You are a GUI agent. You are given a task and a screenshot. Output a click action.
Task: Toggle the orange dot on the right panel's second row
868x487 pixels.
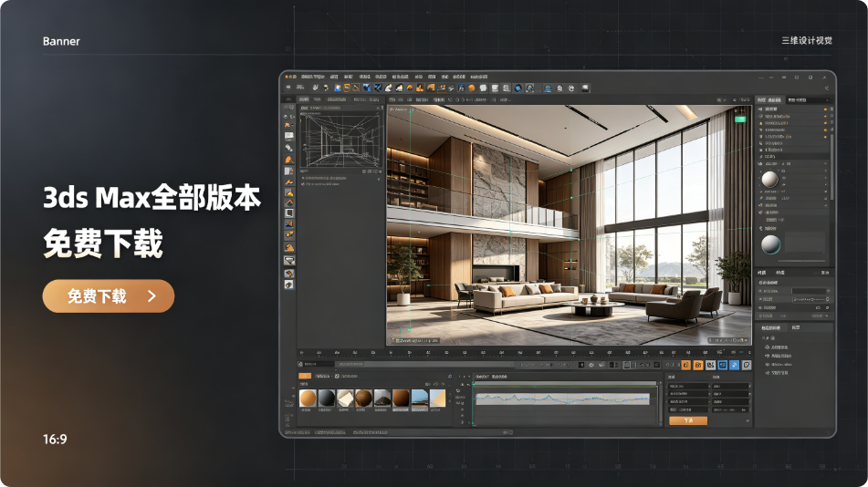(825, 116)
